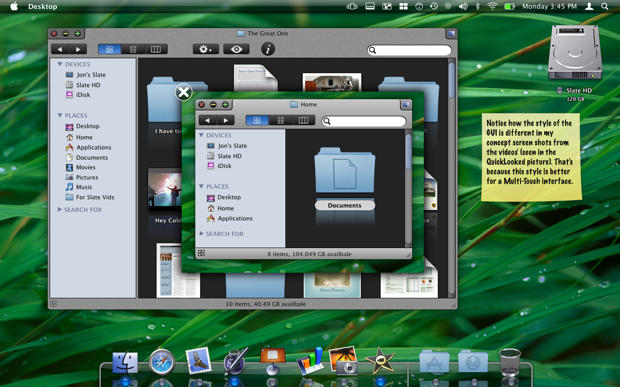Open For Slate Vids in sidebar
Screen dimensions: 620x387
(90, 197)
